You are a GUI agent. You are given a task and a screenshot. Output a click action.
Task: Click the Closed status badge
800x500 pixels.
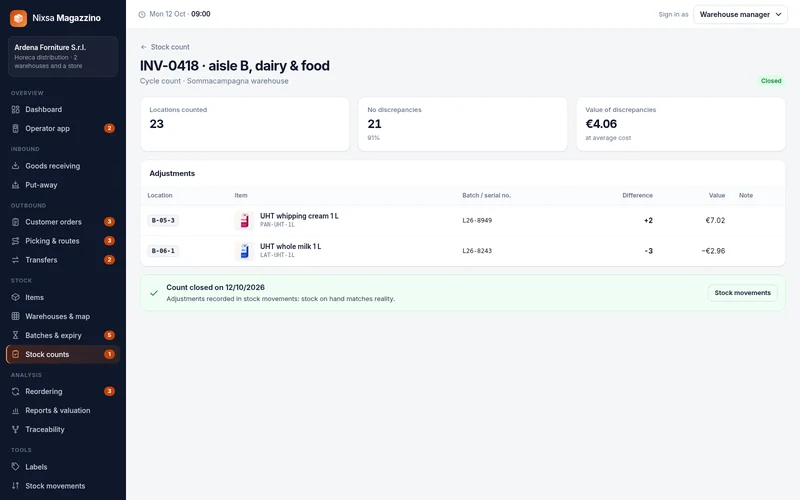(x=770, y=81)
